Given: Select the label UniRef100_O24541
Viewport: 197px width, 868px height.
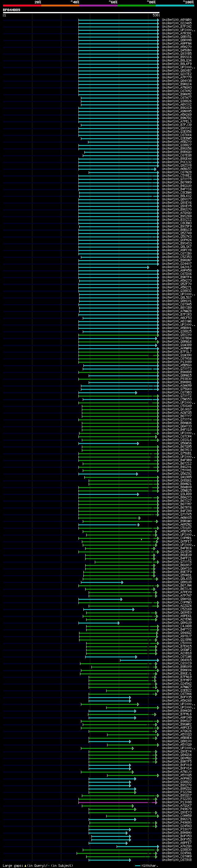Looking at the screenshot, I should pyautogui.click(x=177, y=853).
